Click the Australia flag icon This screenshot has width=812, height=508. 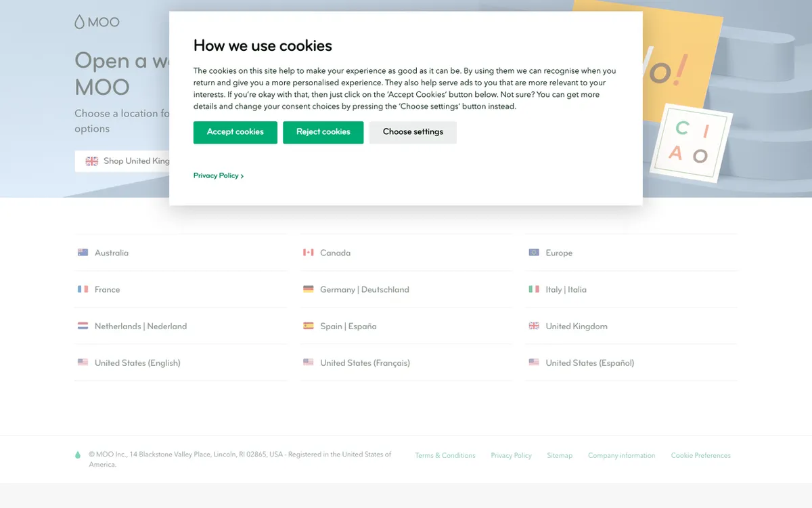pos(83,253)
